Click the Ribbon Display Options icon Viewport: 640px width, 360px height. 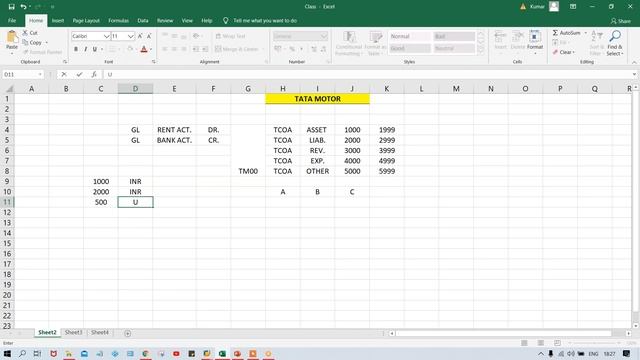coord(573,7)
